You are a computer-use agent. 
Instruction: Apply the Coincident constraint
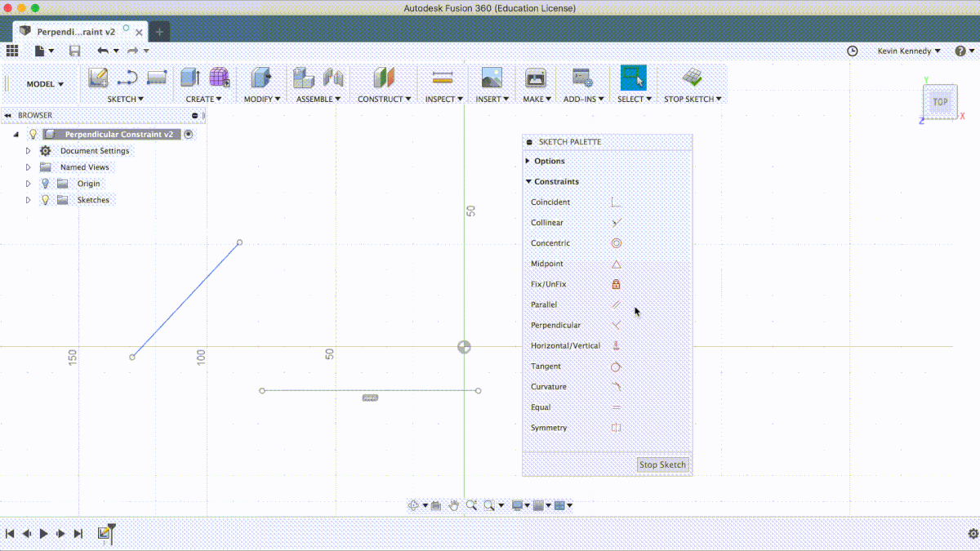617,202
